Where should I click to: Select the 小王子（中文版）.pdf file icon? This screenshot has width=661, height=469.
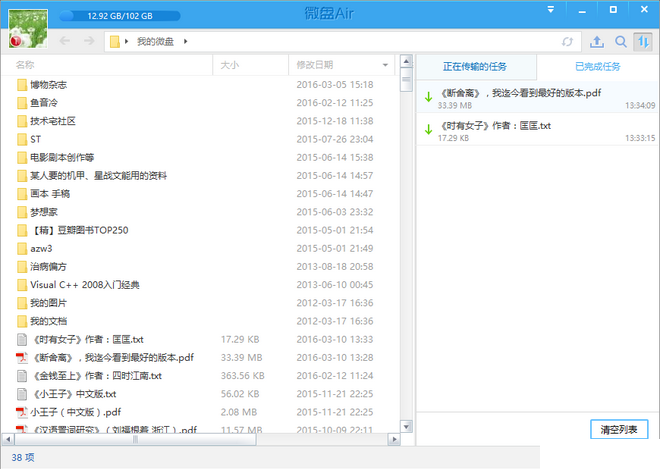pyautogui.click(x=22, y=412)
